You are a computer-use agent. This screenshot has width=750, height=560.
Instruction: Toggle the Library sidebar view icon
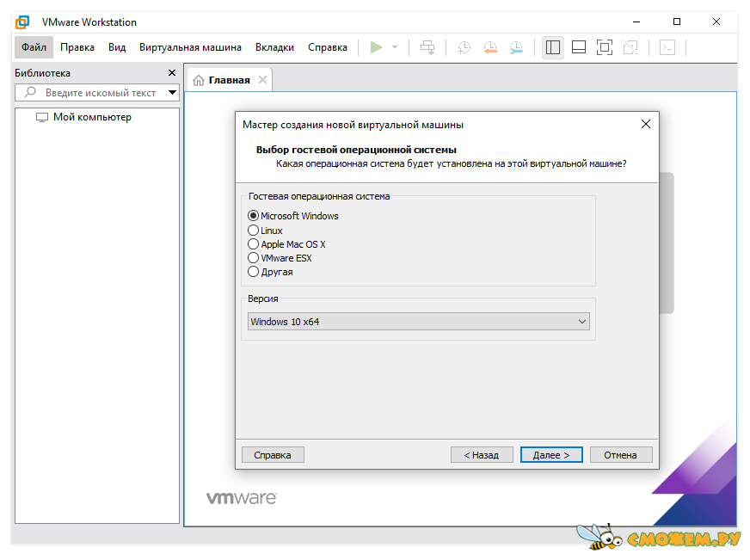pyautogui.click(x=553, y=47)
